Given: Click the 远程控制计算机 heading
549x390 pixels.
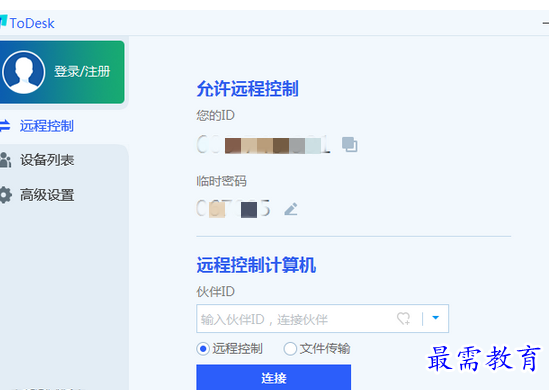Looking at the screenshot, I should click(256, 265).
